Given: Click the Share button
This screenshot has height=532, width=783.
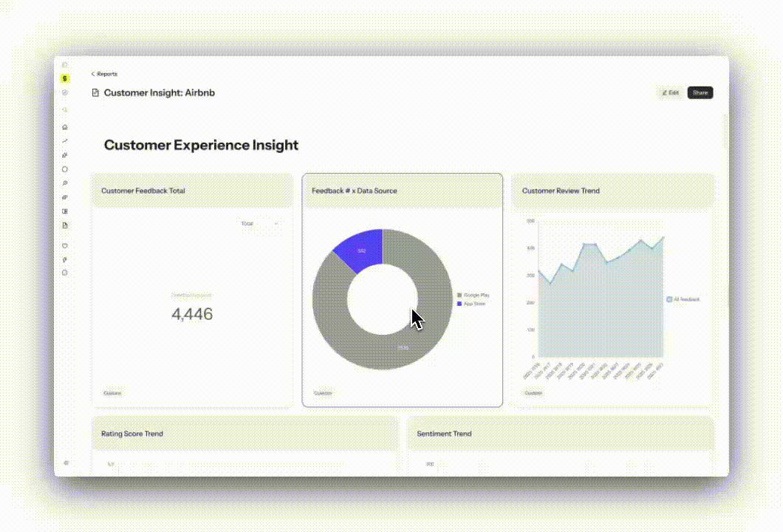Looking at the screenshot, I should [x=700, y=92].
